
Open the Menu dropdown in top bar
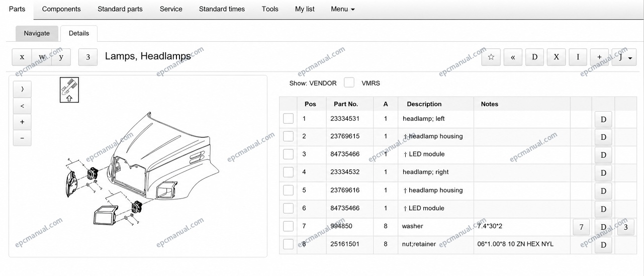click(x=343, y=9)
